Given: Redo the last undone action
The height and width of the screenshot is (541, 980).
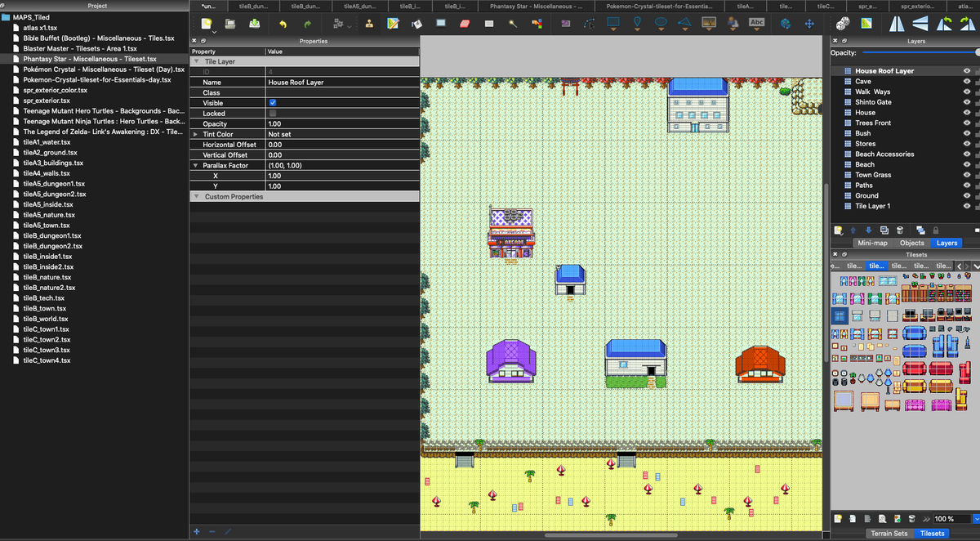Looking at the screenshot, I should pyautogui.click(x=307, y=25).
